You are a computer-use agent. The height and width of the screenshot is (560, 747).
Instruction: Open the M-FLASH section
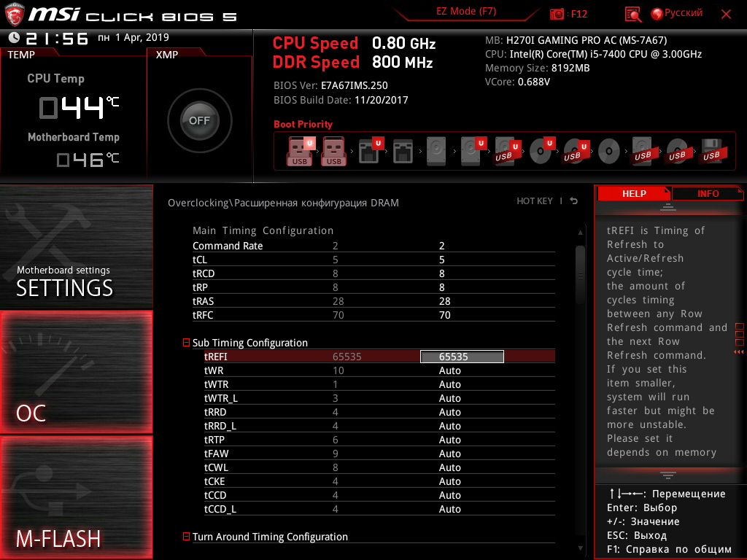coord(76,497)
